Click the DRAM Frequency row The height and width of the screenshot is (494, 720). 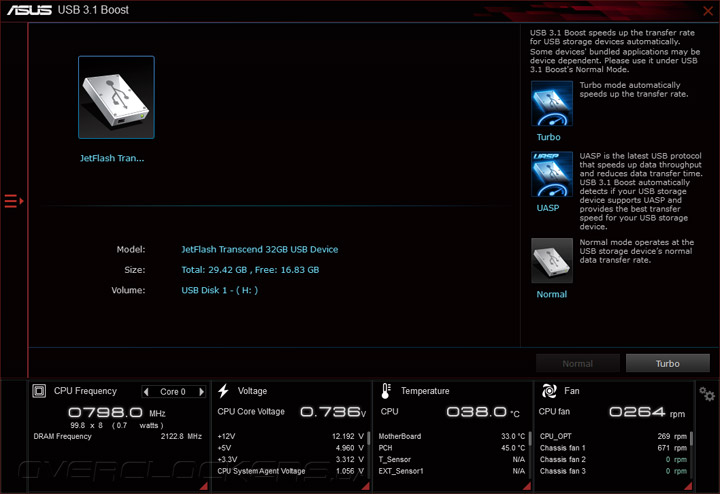click(118, 436)
